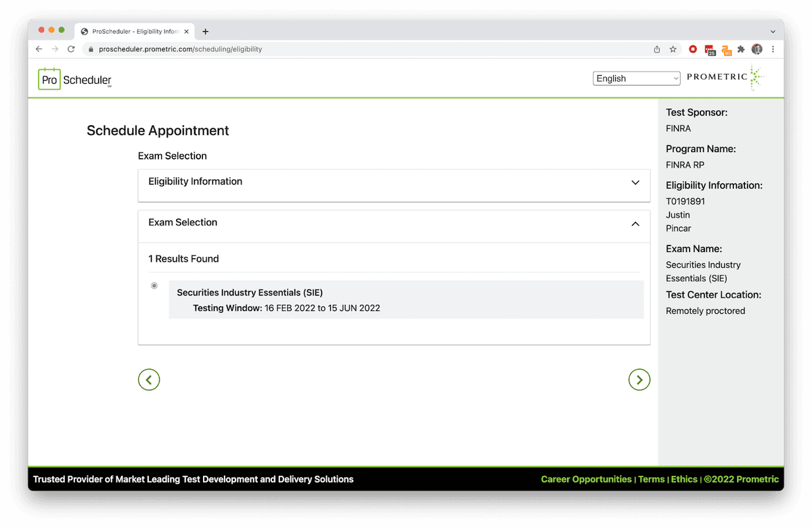Go back with left arrow circle button
This screenshot has height=528, width=812.
click(149, 380)
